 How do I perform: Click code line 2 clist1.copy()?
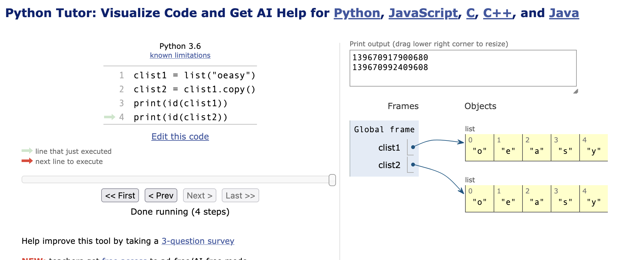point(194,89)
